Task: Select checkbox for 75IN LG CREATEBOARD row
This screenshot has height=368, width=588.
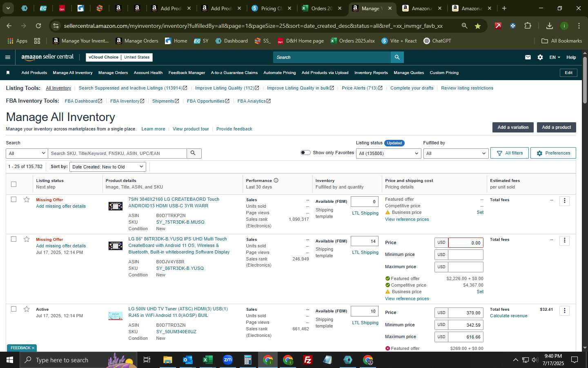Action: 13,200
